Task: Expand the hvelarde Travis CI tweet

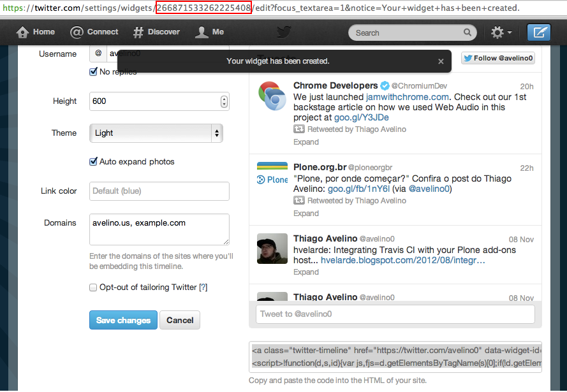Action: coord(306,272)
